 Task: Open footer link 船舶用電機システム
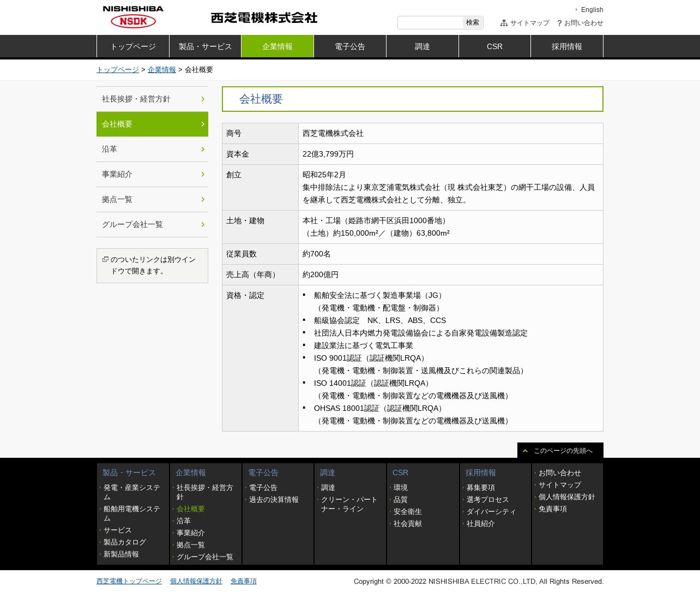[132, 513]
